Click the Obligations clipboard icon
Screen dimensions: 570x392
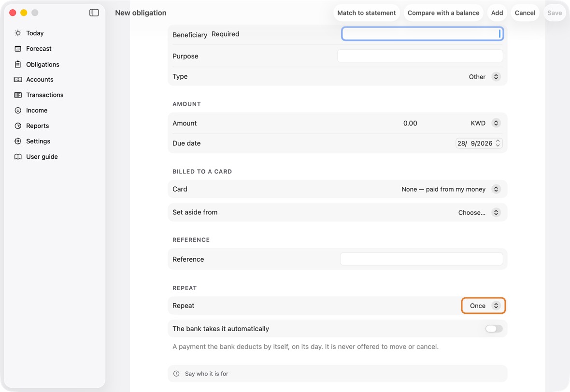point(18,64)
